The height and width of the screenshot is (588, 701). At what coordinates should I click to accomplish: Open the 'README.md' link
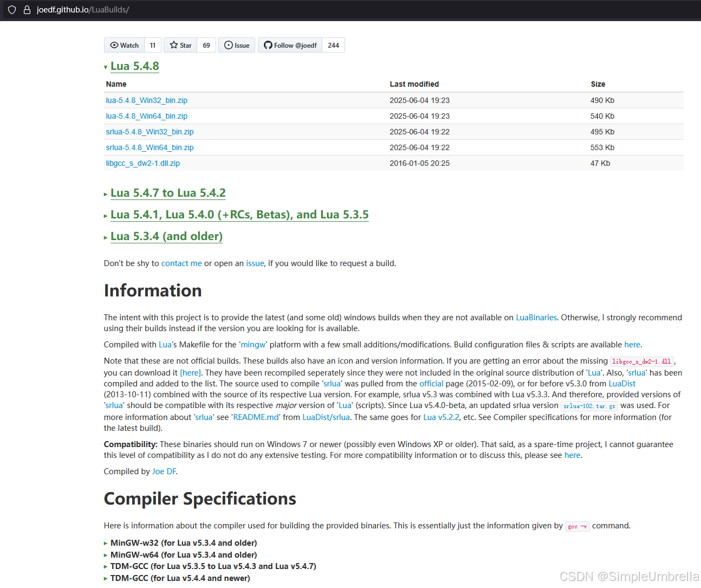coord(256,417)
